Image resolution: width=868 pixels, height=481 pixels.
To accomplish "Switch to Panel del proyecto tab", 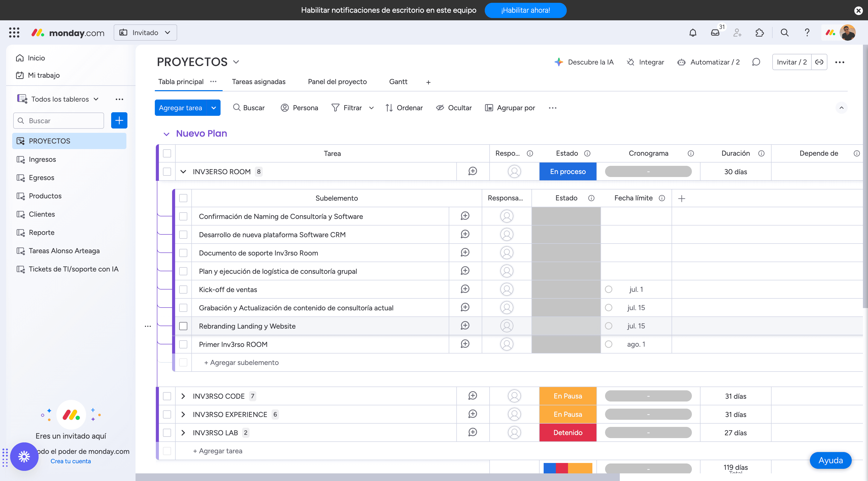I will [x=337, y=82].
